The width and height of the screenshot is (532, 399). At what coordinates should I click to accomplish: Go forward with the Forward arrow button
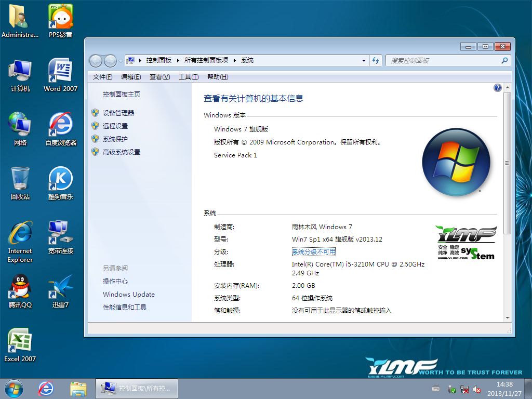coord(110,61)
